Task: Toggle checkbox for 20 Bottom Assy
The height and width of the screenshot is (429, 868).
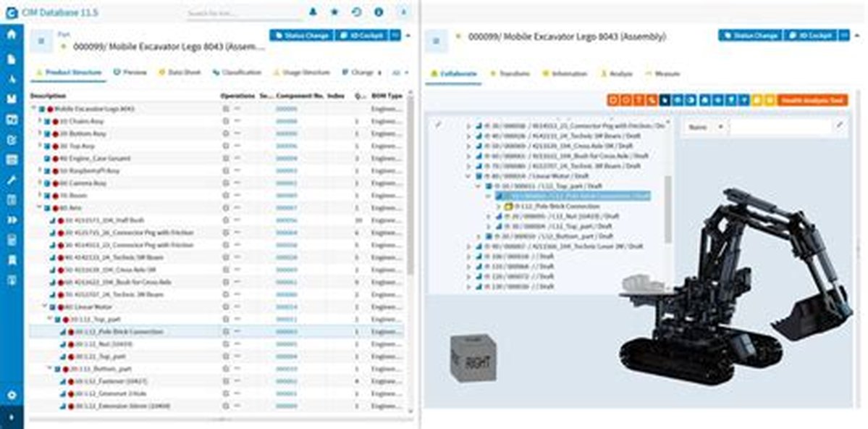Action: click(x=48, y=133)
